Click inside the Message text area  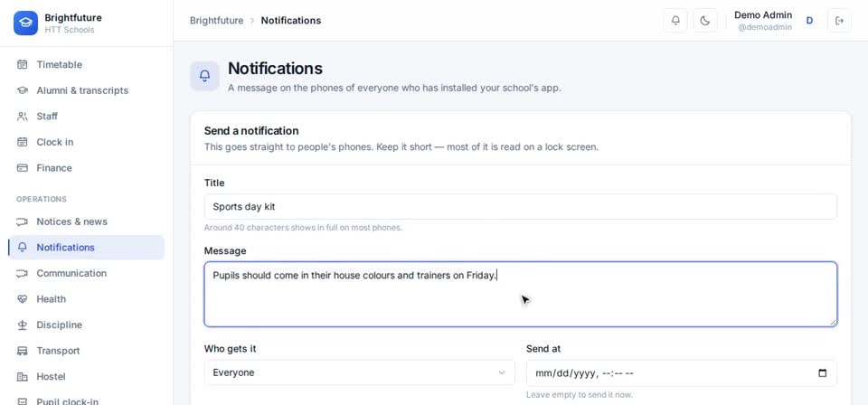coord(521,295)
